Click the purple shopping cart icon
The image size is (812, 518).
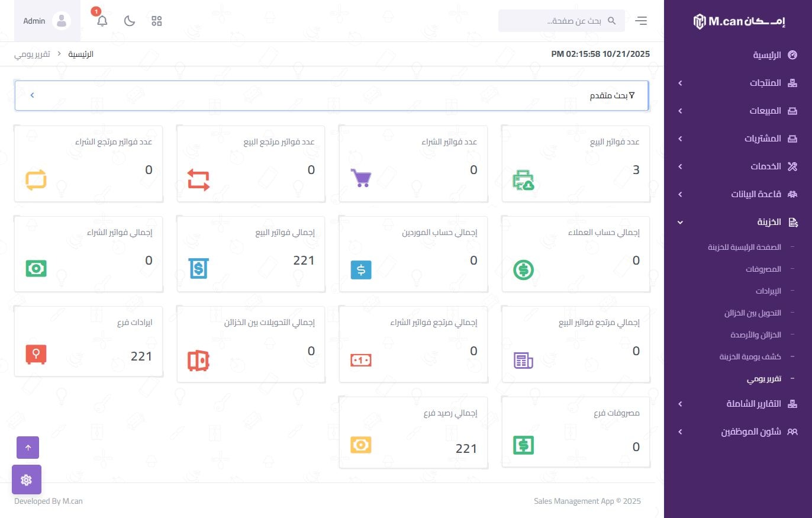pyautogui.click(x=361, y=178)
